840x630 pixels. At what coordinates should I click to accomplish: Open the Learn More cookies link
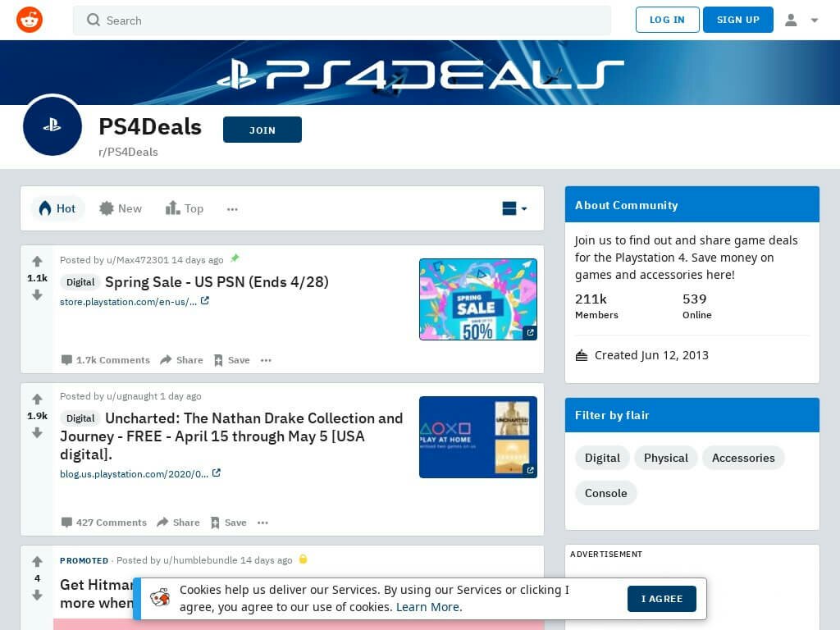pos(428,607)
